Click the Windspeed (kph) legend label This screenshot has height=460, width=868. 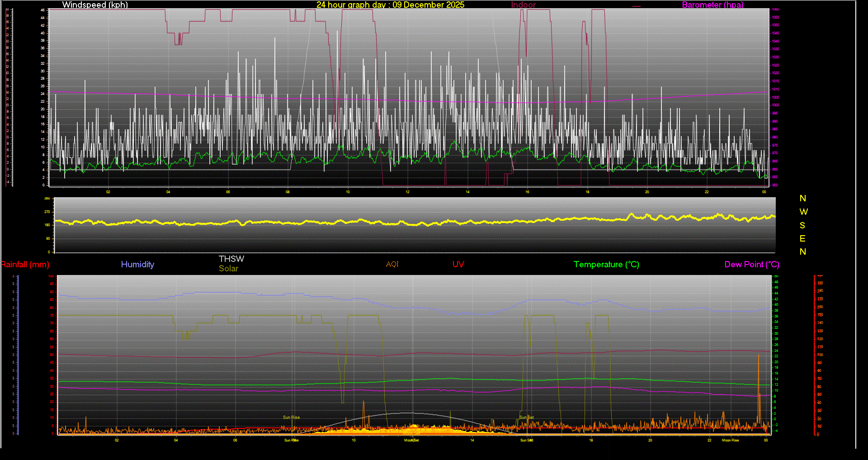(x=95, y=5)
